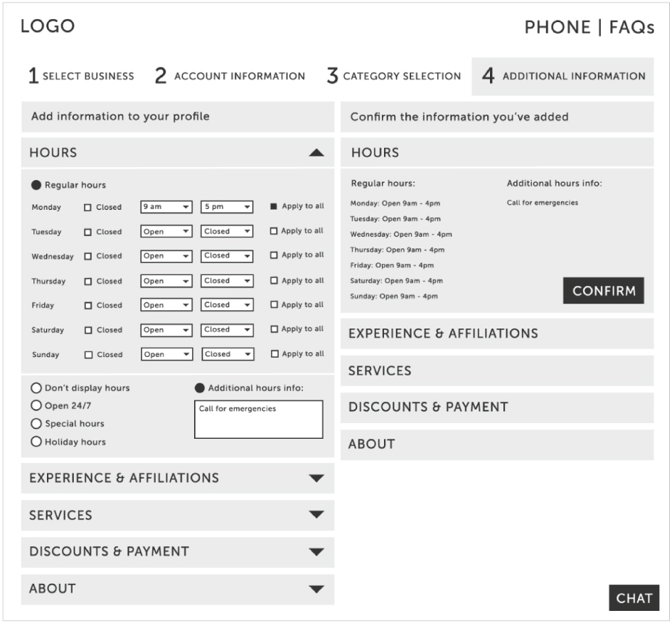The image size is (672, 623).
Task: Open Monday's 5 pm closing time dropdown
Action: click(227, 207)
